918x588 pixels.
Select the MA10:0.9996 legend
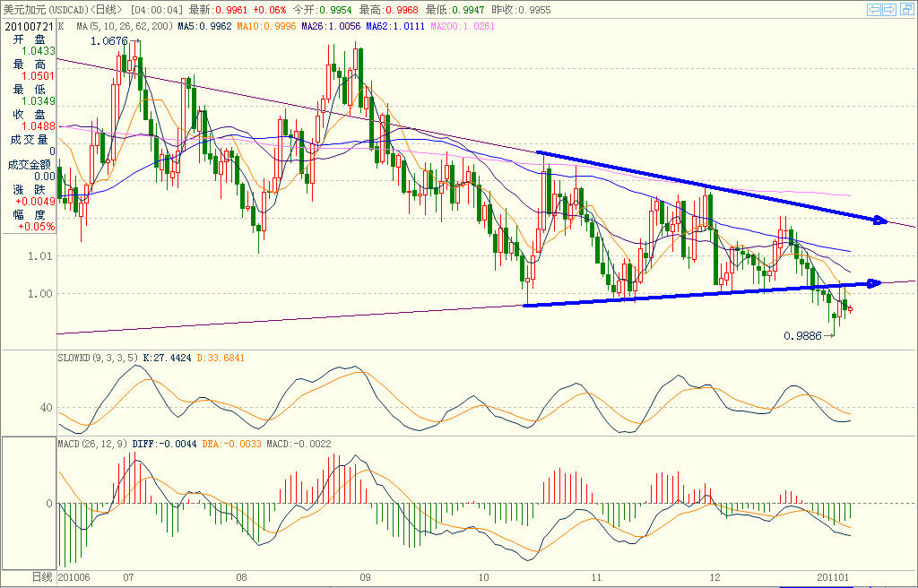click(266, 26)
